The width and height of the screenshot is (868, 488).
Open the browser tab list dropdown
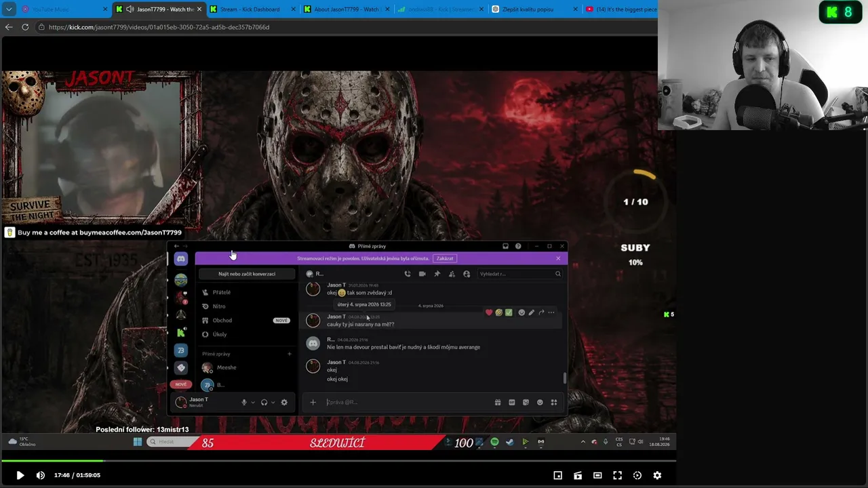(9, 9)
